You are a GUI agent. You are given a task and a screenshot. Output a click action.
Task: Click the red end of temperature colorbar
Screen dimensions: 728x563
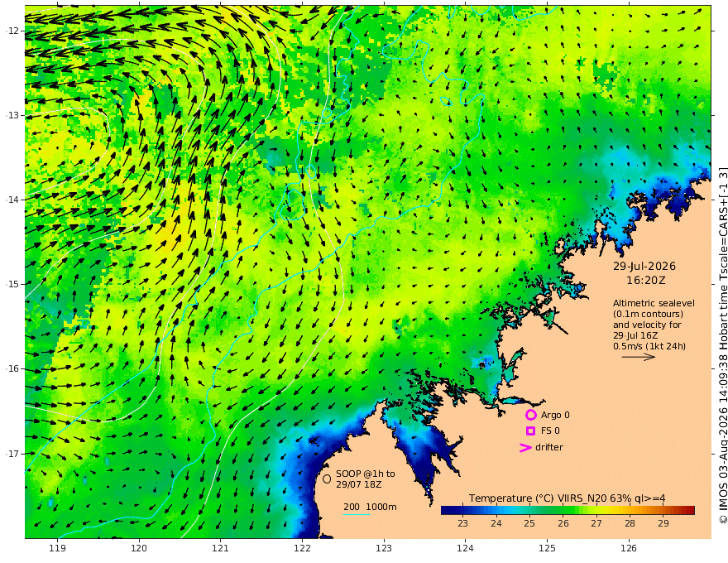pos(689,510)
